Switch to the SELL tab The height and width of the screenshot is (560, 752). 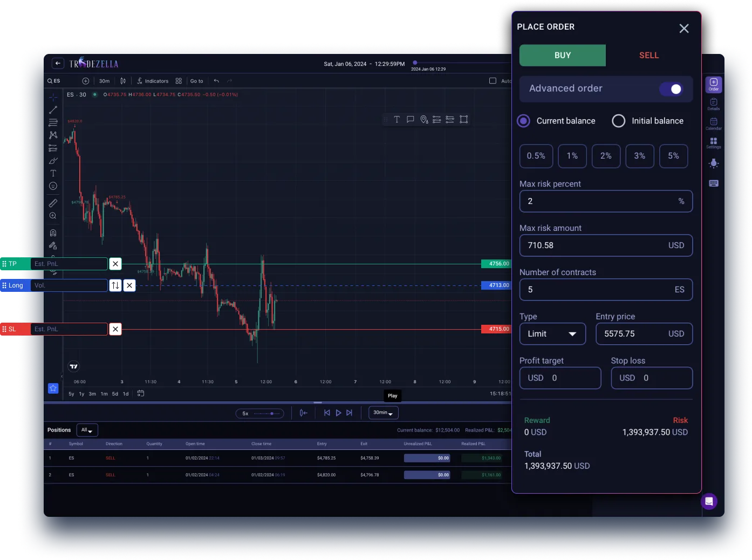pos(649,56)
